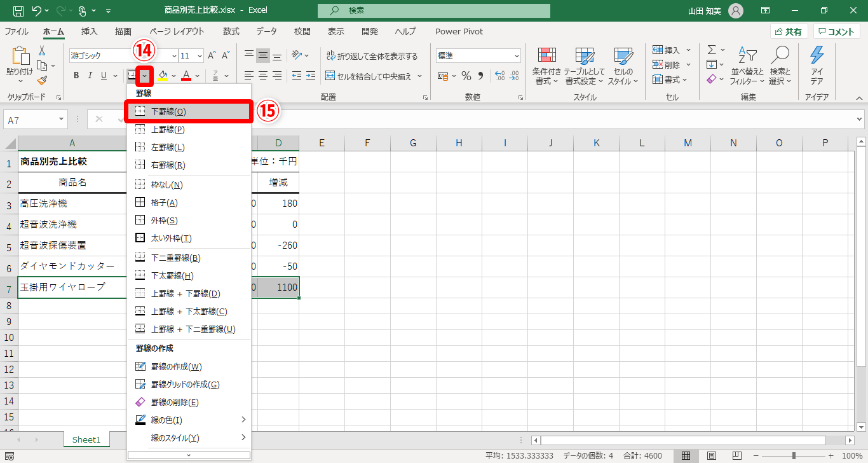Click merge and center (セルを結合して中央揃え)
The width and height of the screenshot is (868, 463).
(369, 76)
